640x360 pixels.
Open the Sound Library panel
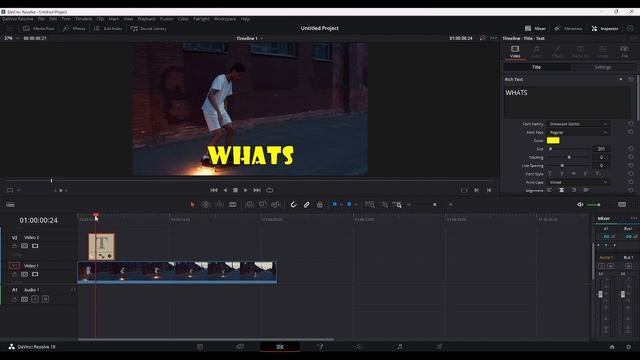(148, 29)
